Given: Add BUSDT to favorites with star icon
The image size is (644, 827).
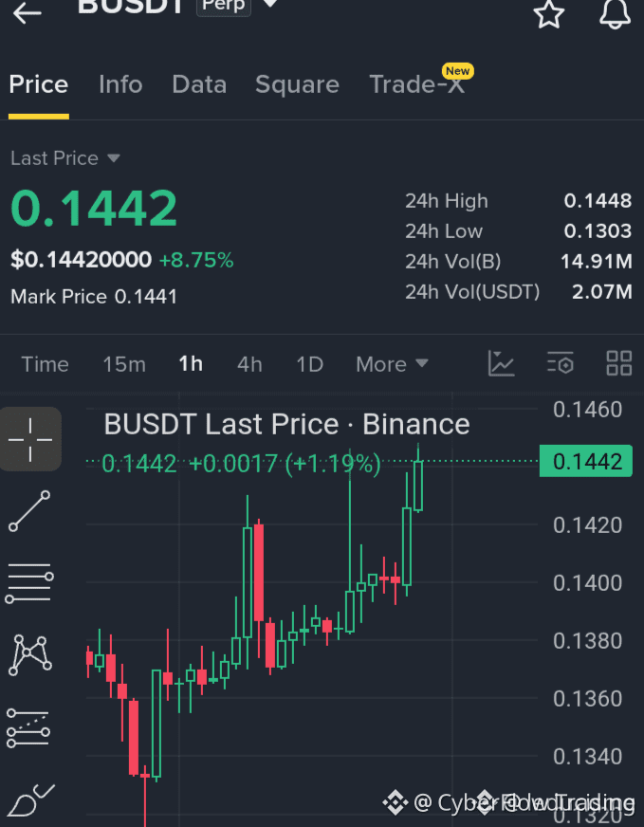Looking at the screenshot, I should (x=549, y=13).
